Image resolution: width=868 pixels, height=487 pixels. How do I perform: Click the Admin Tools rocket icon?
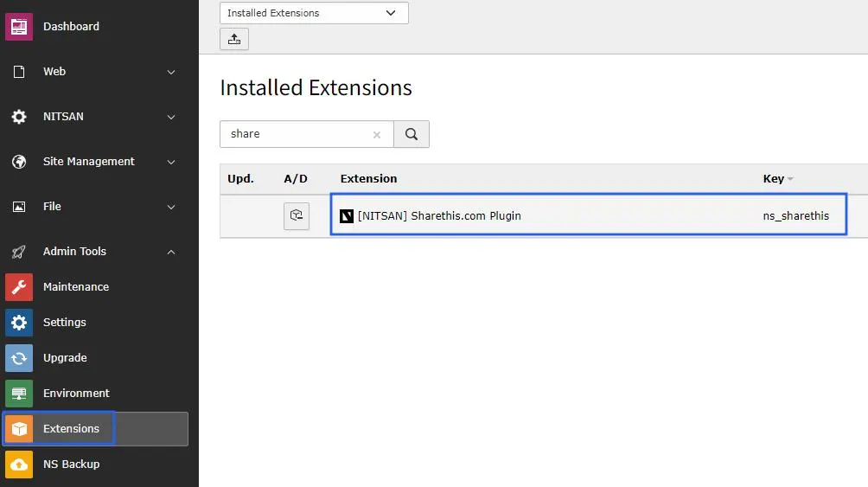tap(19, 252)
